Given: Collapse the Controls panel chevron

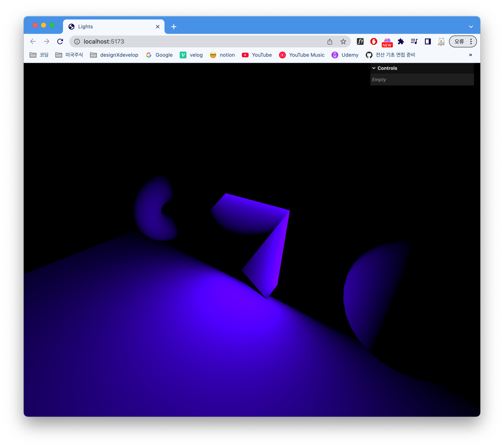Looking at the screenshot, I should (x=374, y=68).
